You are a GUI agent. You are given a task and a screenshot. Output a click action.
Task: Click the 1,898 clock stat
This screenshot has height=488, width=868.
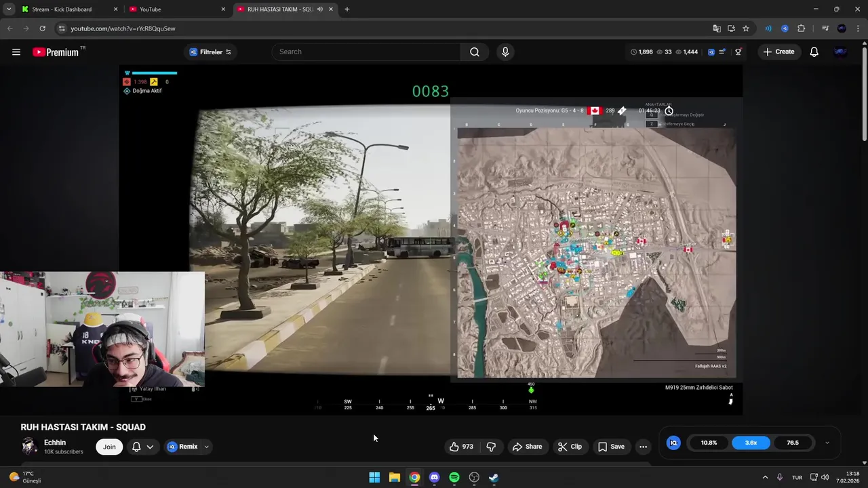click(x=642, y=52)
